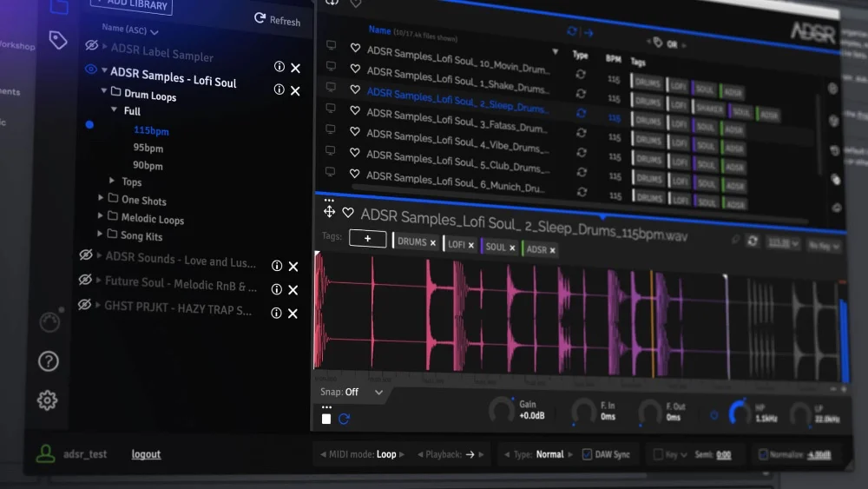Image resolution: width=868 pixels, height=489 pixels.
Task: Expand the Tops subfolder
Action: pyautogui.click(x=112, y=181)
